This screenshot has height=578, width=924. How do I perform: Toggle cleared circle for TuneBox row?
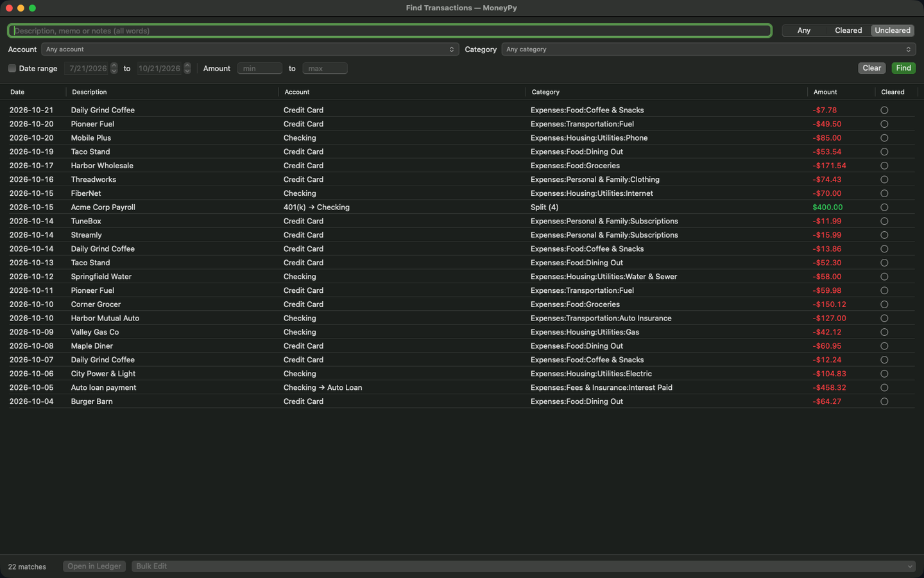click(884, 221)
